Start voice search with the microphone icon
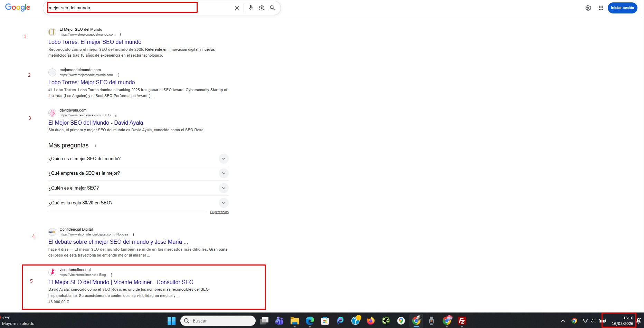This screenshot has height=328, width=644. click(x=250, y=8)
